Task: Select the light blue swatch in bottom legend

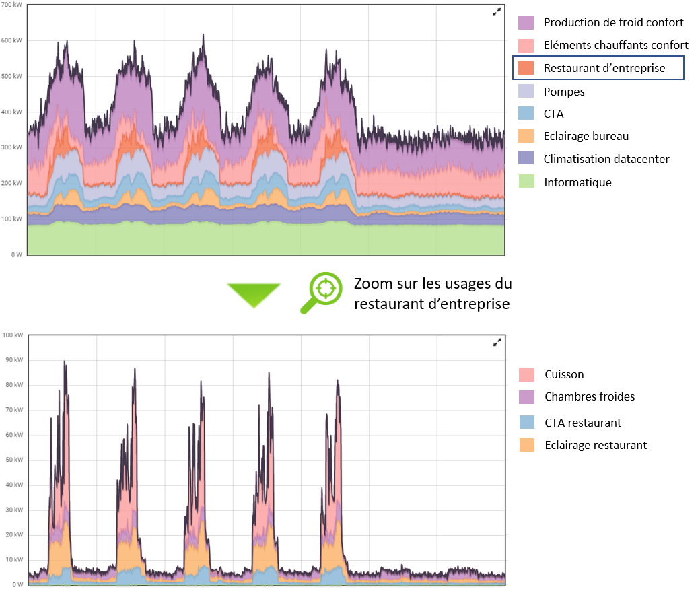Action: pos(526,422)
